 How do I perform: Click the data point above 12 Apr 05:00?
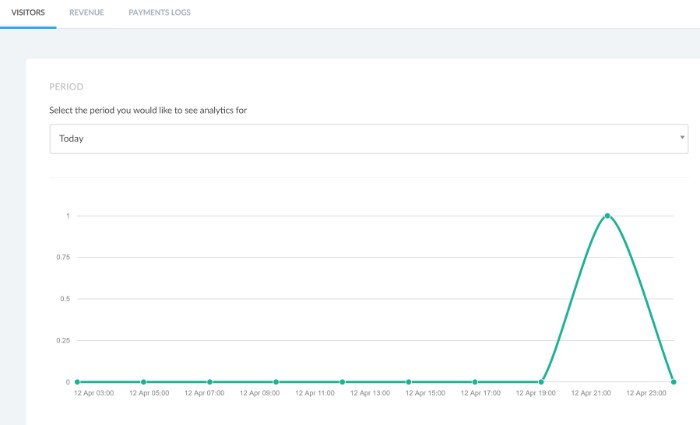click(x=143, y=382)
